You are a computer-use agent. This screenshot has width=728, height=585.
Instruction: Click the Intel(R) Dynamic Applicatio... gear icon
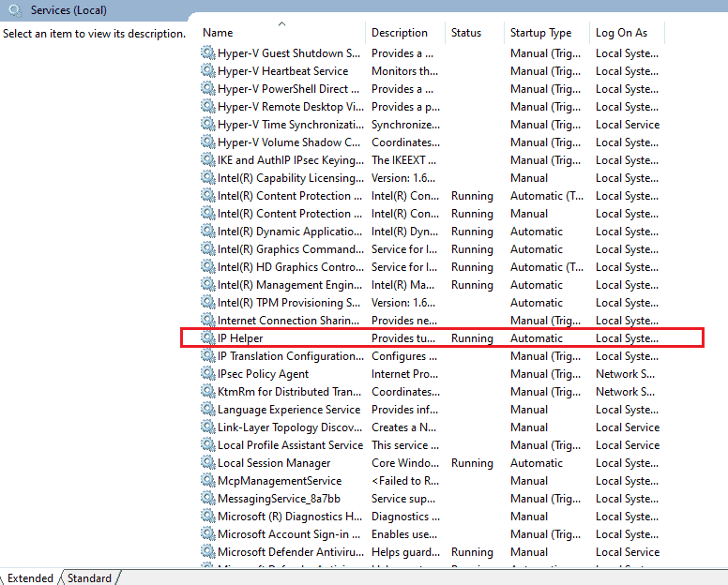tap(207, 231)
